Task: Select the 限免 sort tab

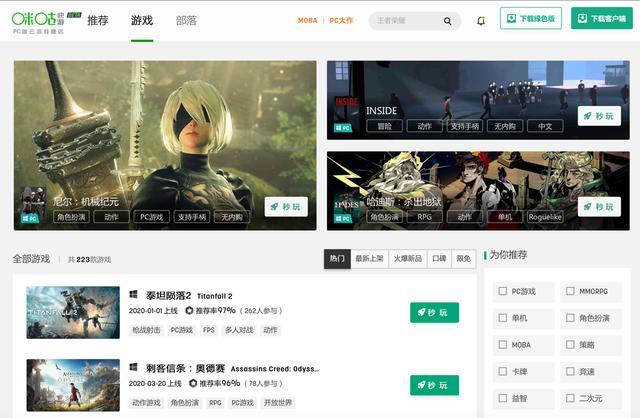Action: pos(464,259)
